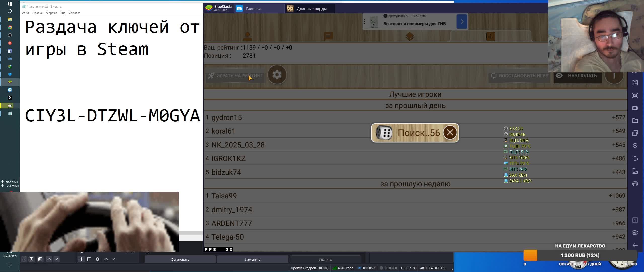This screenshot has width=644, height=272.
Task: Take a screenshot with BlueStacks camera icon
Action: pyautogui.click(x=635, y=95)
